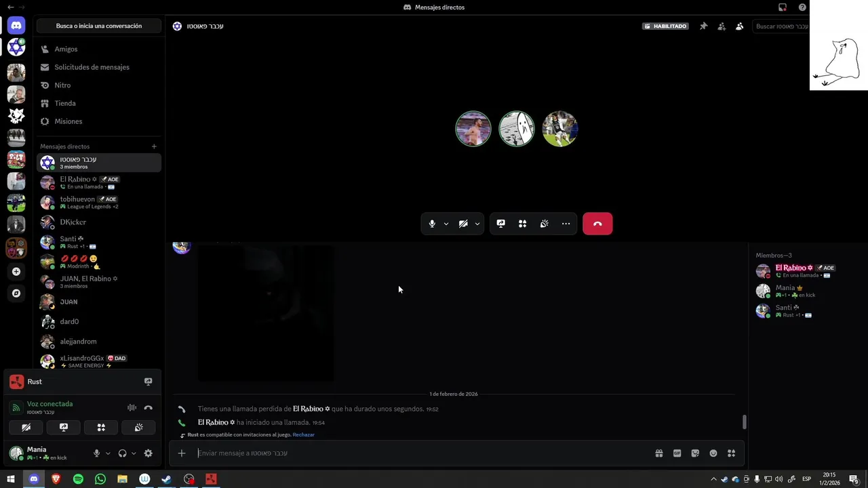Open DM with tobihuevon

coord(99,203)
